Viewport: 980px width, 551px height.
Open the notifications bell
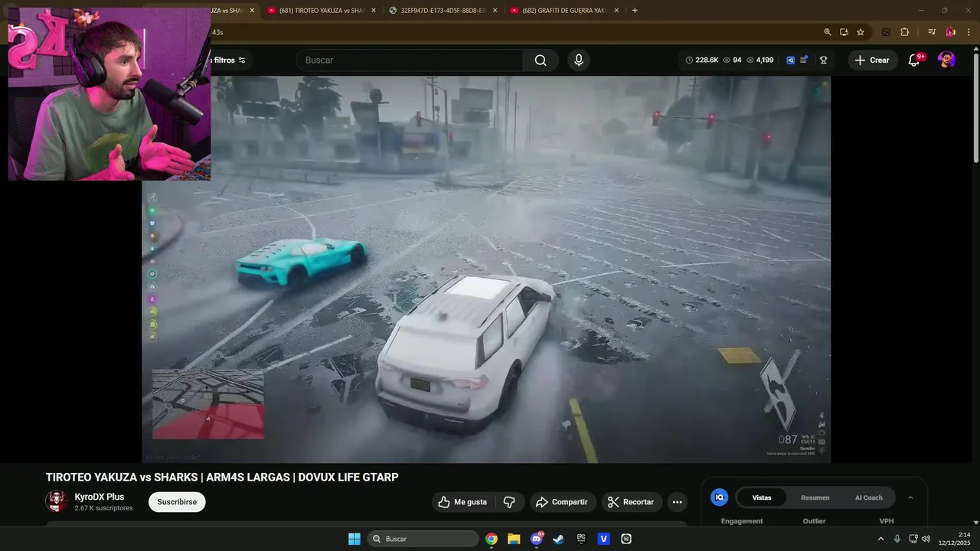pyautogui.click(x=913, y=60)
